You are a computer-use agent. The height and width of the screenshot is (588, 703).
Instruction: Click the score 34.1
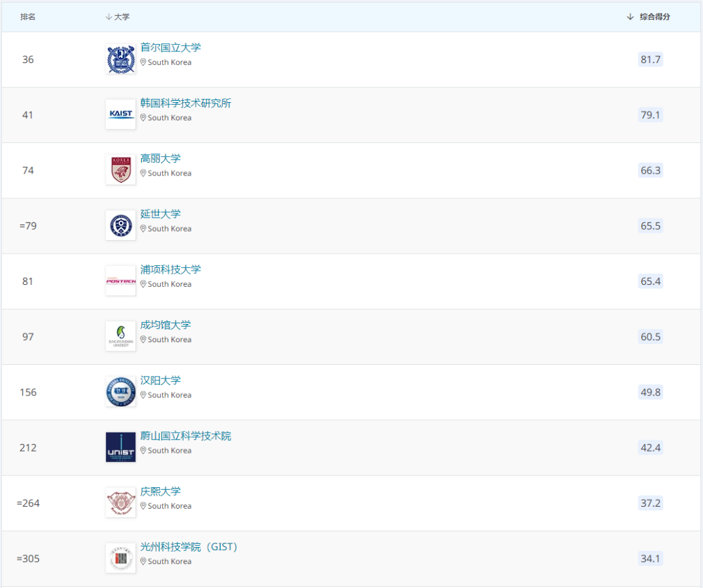(x=650, y=559)
